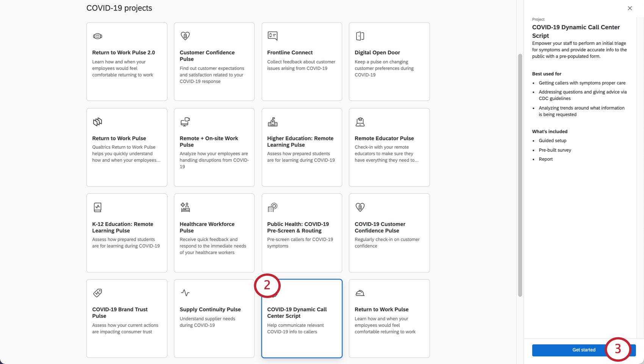Screen dimensions: 644x364
Task: Click the Supply Continuity Pulse waveform icon
Action: click(185, 293)
